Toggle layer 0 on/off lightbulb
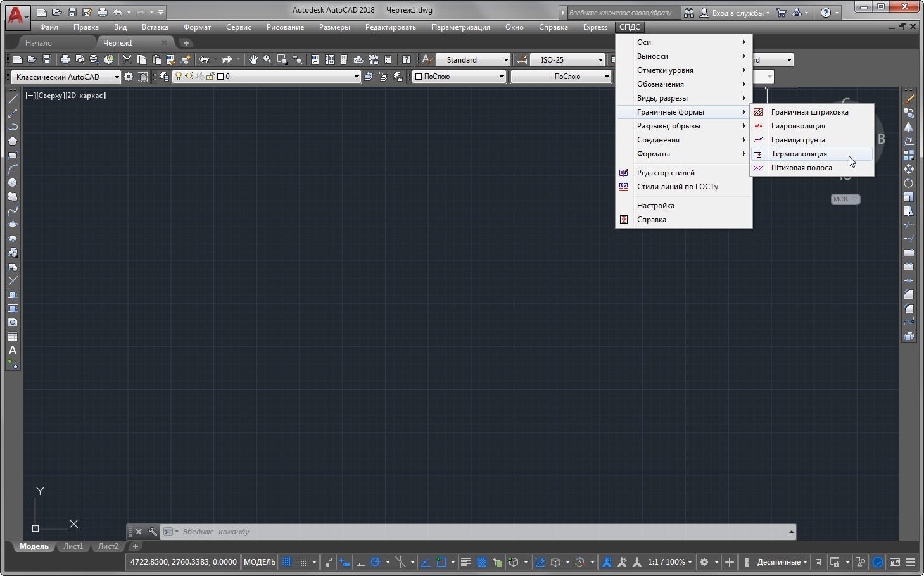This screenshot has height=576, width=924. coord(179,77)
